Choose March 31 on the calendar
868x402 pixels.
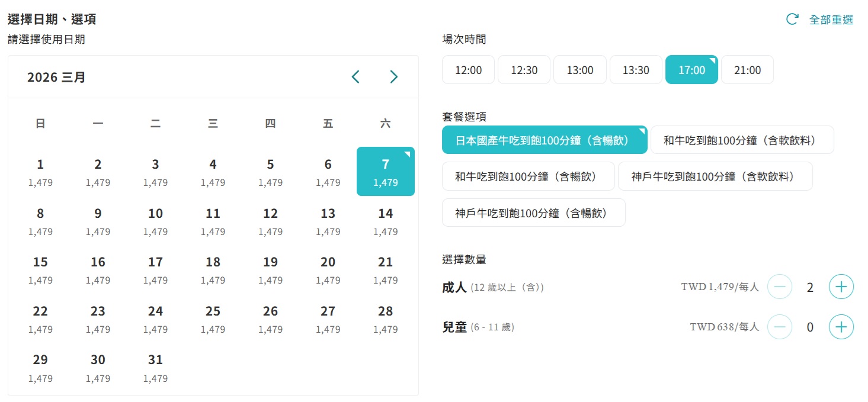(155, 367)
